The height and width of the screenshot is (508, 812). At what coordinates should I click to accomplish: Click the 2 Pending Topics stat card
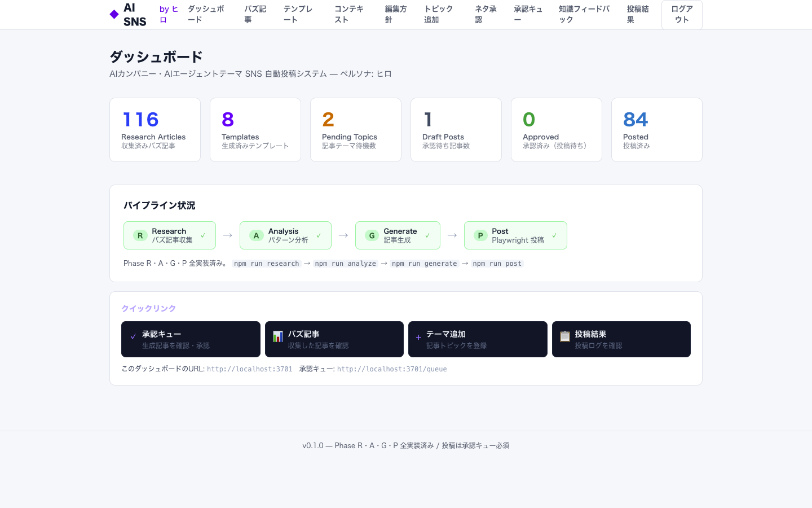[x=356, y=130]
